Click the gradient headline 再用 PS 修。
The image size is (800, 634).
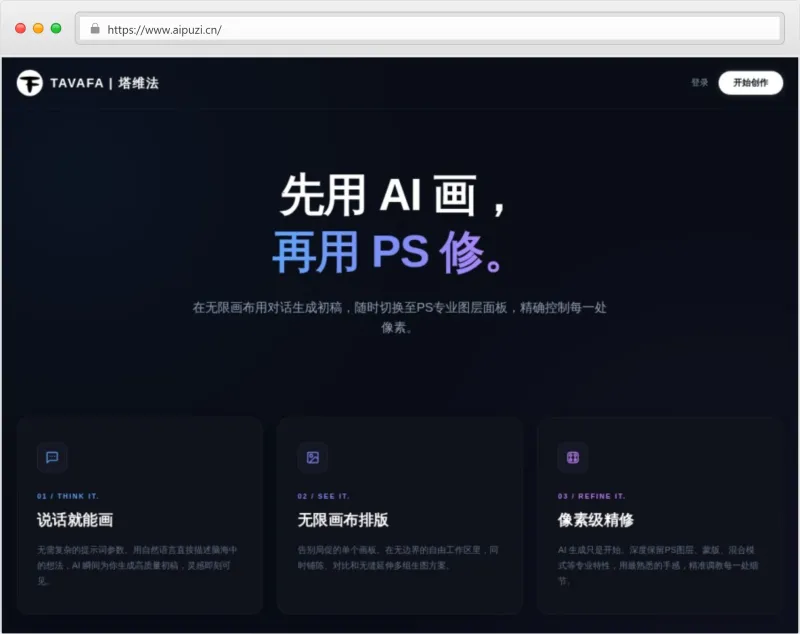[x=389, y=252]
